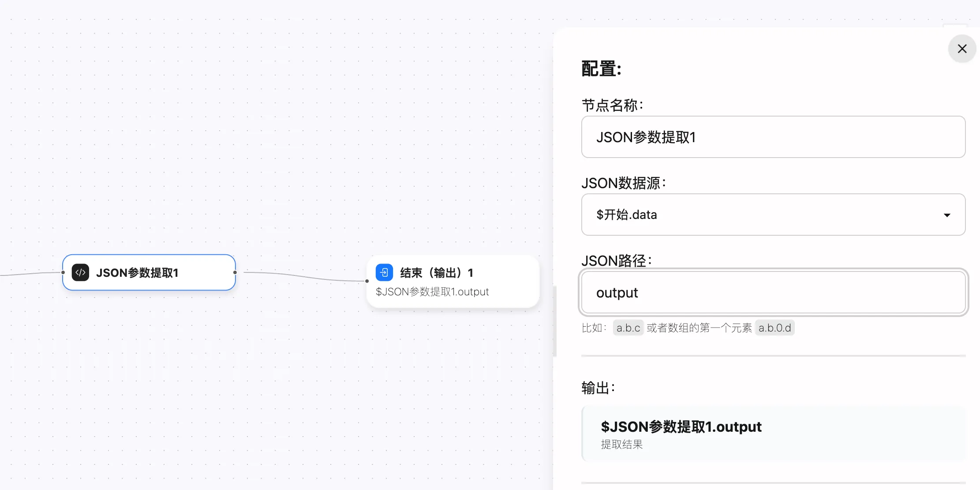Click the left connector of JSON参数提取1 node
980x490 pixels.
(x=63, y=272)
